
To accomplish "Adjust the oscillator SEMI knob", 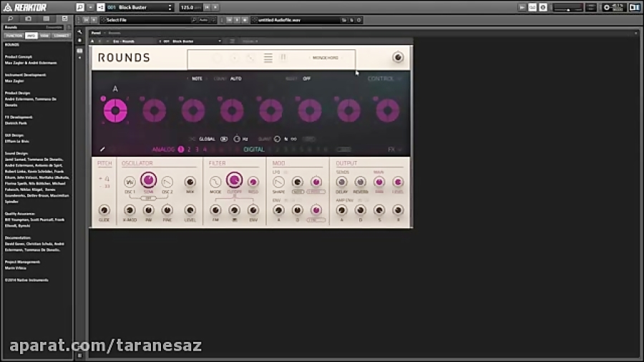I will pyautogui.click(x=148, y=180).
